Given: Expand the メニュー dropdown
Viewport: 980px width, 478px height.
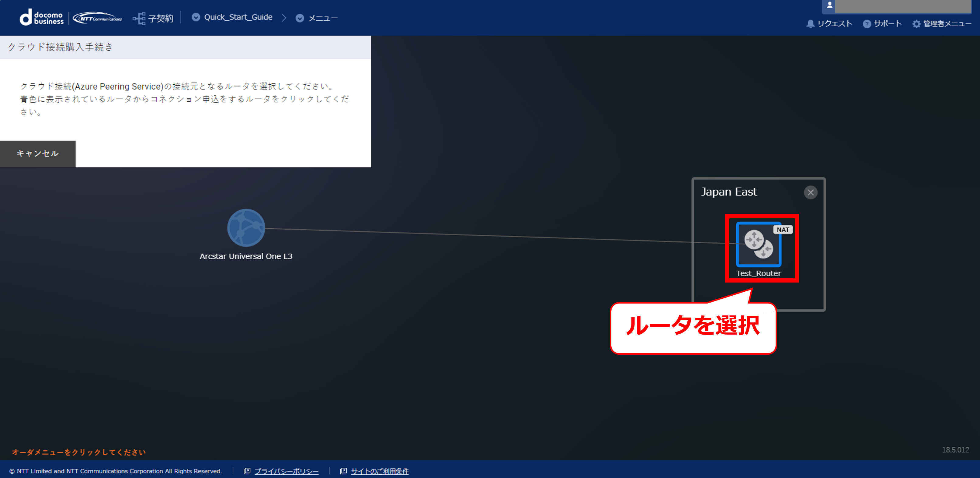Looking at the screenshot, I should point(299,18).
